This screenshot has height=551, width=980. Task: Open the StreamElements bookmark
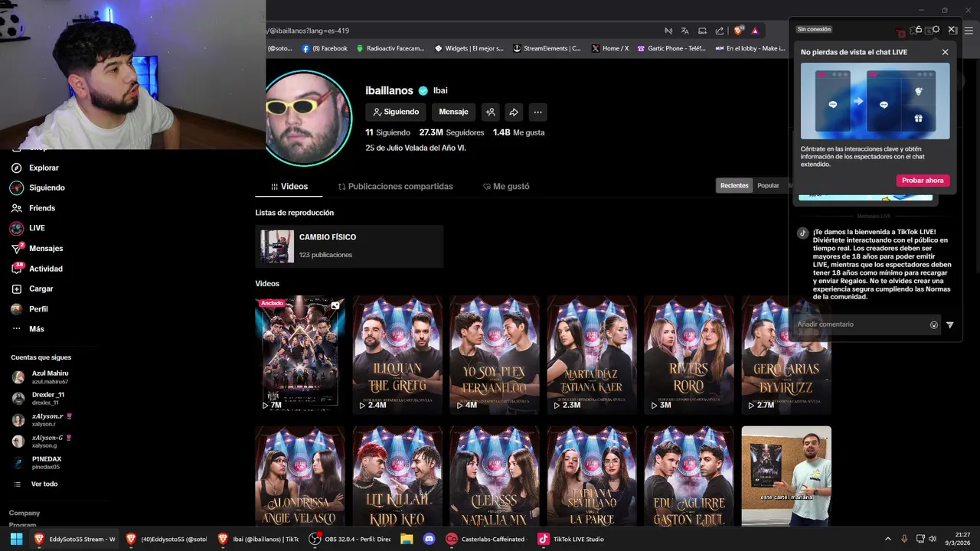coord(547,48)
